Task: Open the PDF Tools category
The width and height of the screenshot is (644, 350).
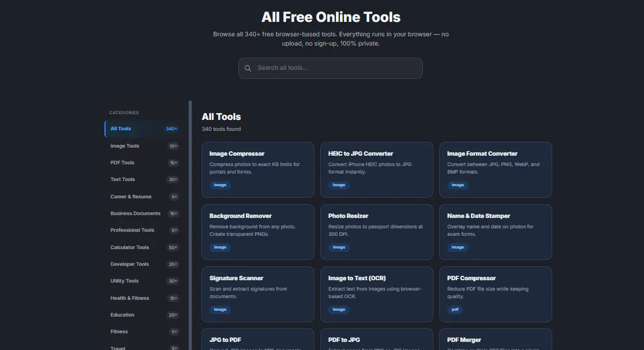Action: [143, 163]
